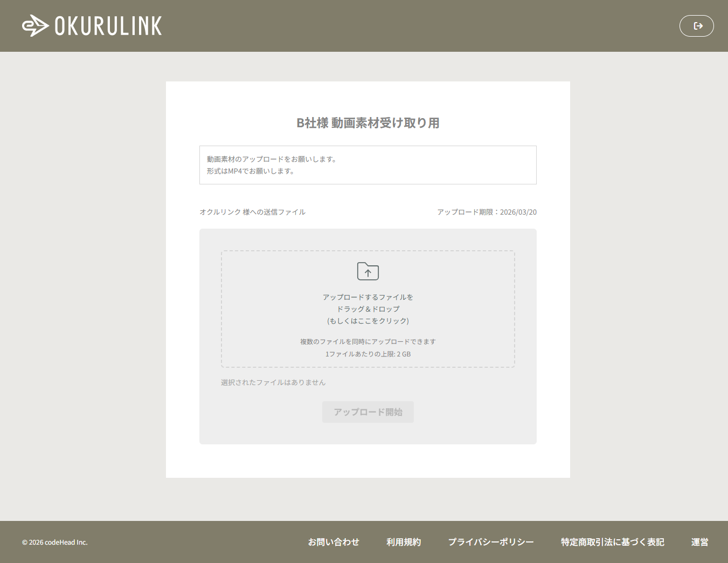The image size is (728, 563).
Task: Click the dashed drag-and-drop upload area
Action: (x=368, y=308)
